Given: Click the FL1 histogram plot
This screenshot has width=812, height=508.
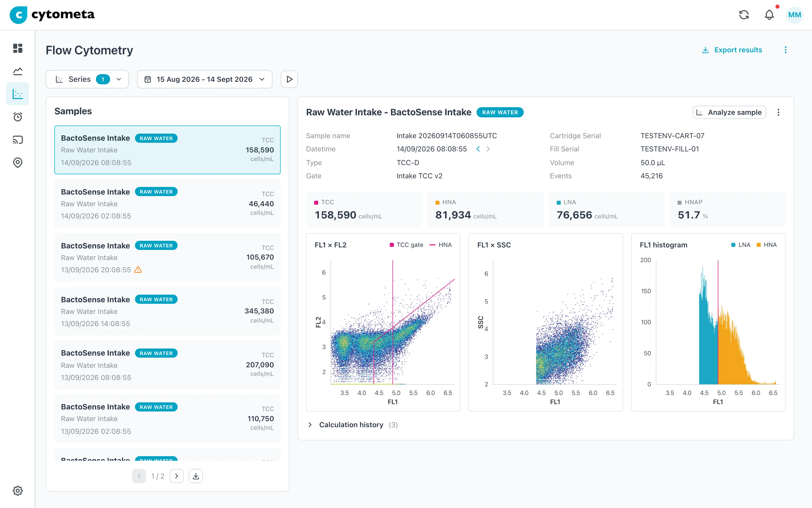Looking at the screenshot, I should point(718,322).
